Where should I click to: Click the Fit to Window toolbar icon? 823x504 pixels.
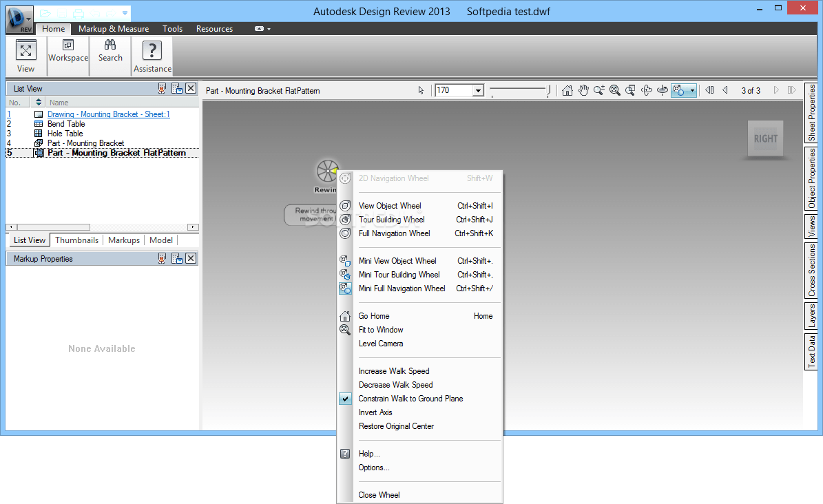(x=614, y=90)
